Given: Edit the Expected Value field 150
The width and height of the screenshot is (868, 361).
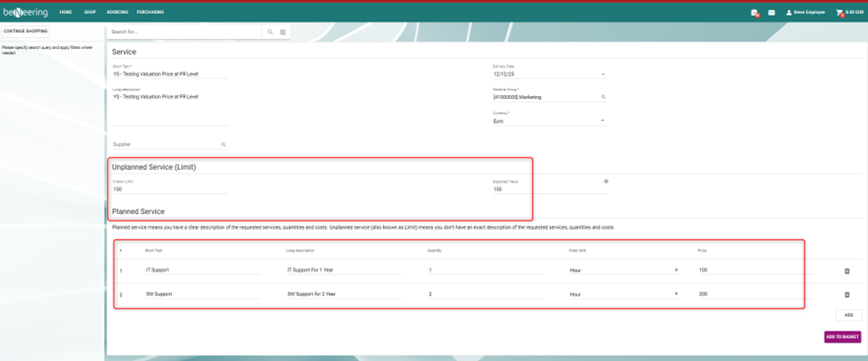Looking at the screenshot, I should [549, 188].
